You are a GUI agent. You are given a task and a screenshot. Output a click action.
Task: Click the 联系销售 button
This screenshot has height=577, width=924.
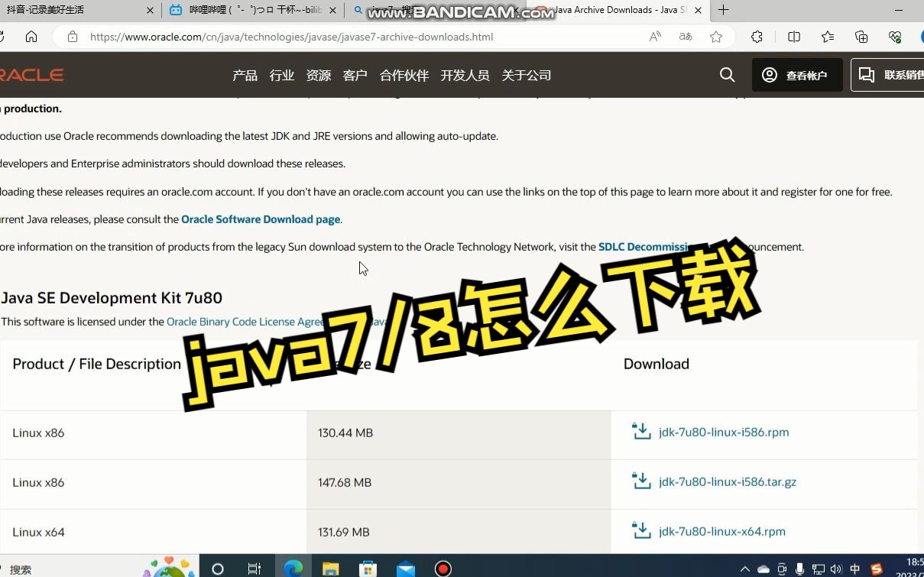888,75
